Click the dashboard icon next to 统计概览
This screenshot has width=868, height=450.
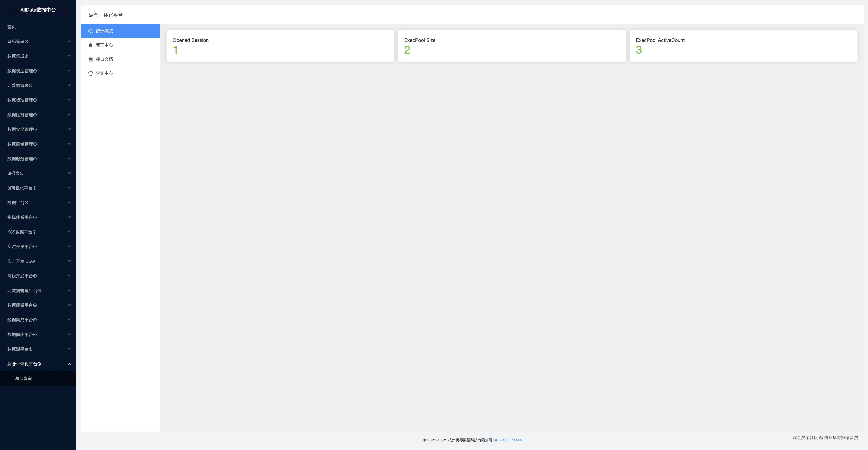point(90,31)
